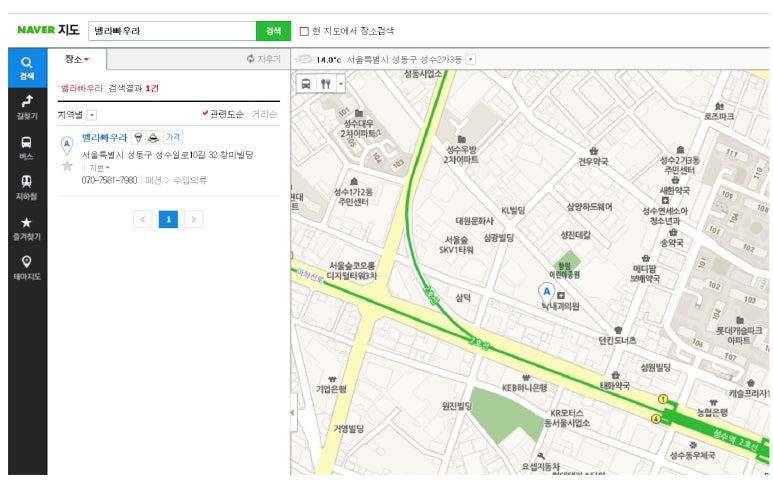Click the 수입의류 category link
This screenshot has height=483, width=773.
pos(190,180)
